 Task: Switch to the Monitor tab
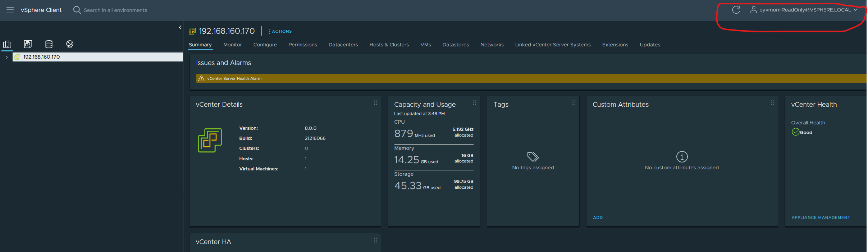pos(233,45)
